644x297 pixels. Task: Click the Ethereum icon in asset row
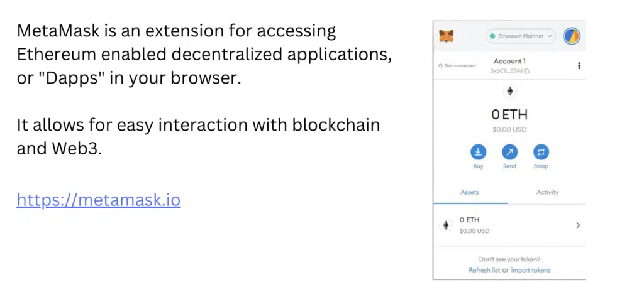(445, 225)
